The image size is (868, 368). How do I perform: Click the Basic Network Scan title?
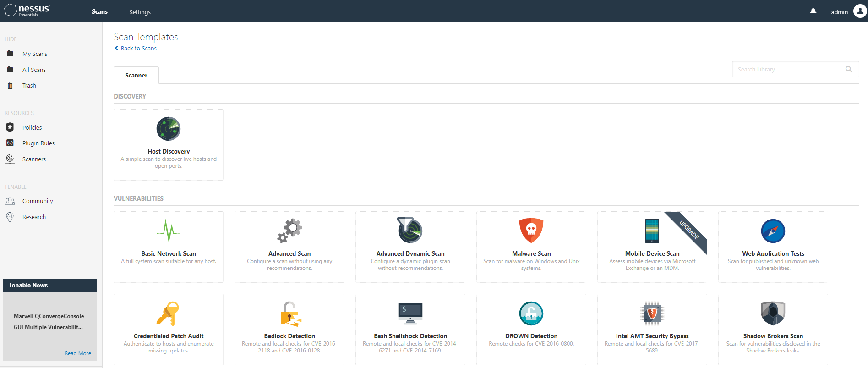tap(169, 253)
